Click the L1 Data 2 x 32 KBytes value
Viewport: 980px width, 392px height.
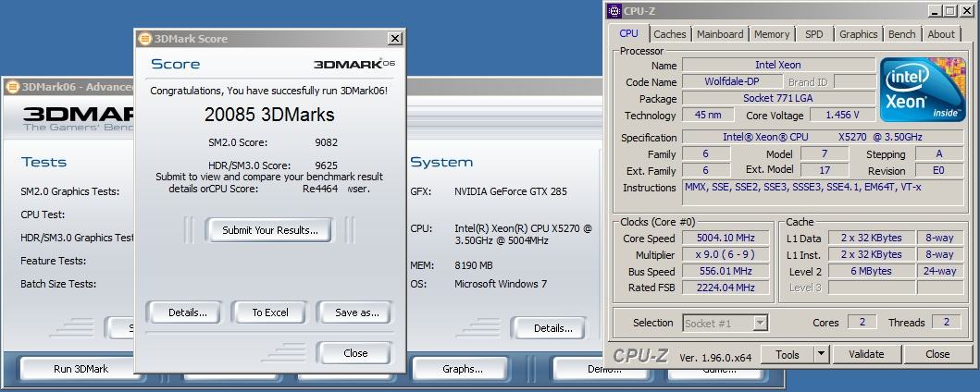[x=871, y=238]
